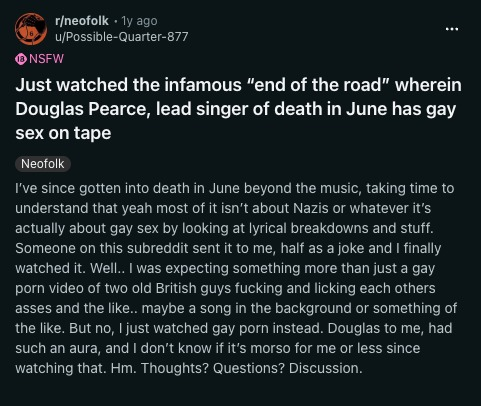Click body line starting 'understand that yeah most'

tap(223, 208)
